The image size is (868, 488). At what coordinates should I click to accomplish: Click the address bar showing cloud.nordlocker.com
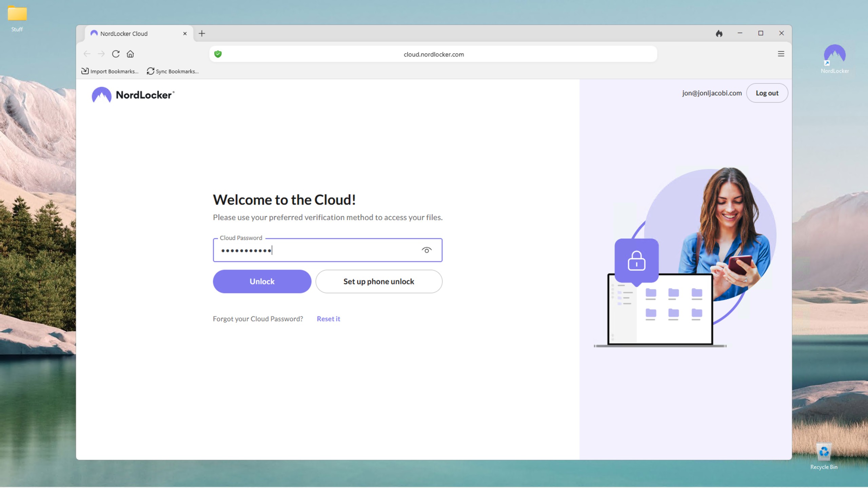coord(433,54)
